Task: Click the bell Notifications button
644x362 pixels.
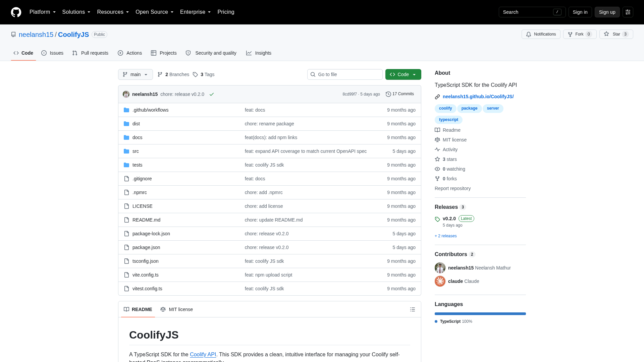Action: point(541,34)
